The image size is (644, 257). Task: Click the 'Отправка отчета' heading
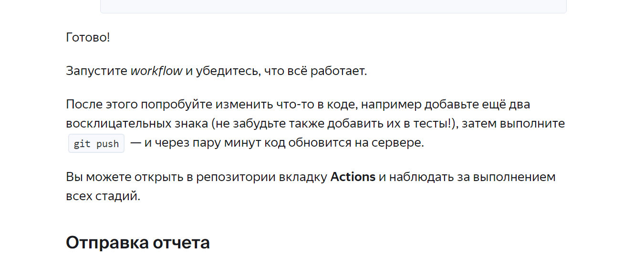(x=138, y=243)
